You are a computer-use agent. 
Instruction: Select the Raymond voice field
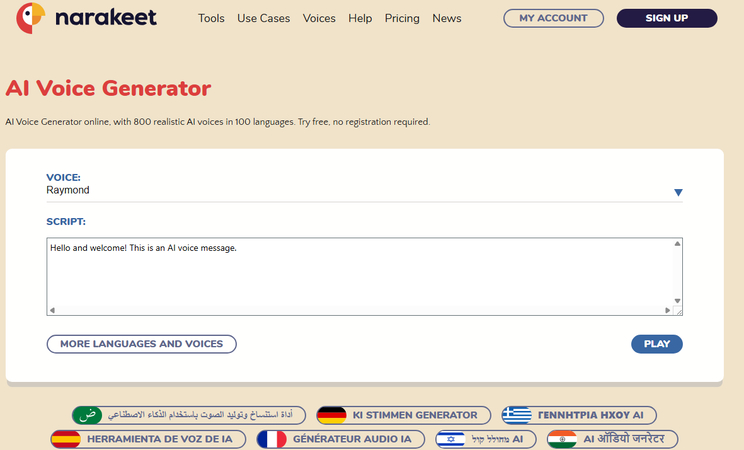[364, 191]
